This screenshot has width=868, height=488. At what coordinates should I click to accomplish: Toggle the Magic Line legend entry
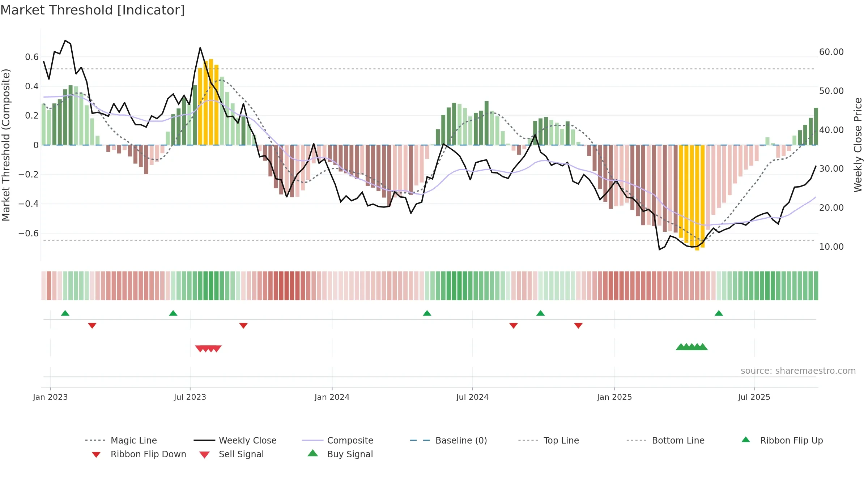point(121,440)
